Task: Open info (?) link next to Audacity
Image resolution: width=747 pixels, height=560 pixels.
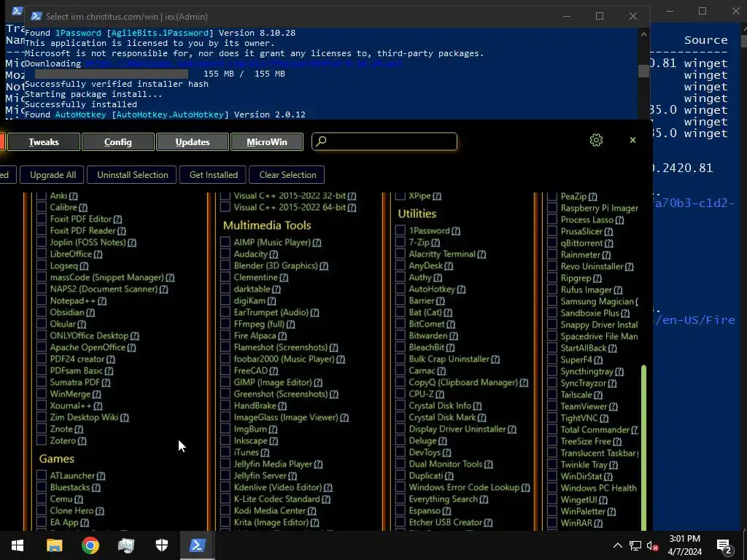Action: [274, 254]
